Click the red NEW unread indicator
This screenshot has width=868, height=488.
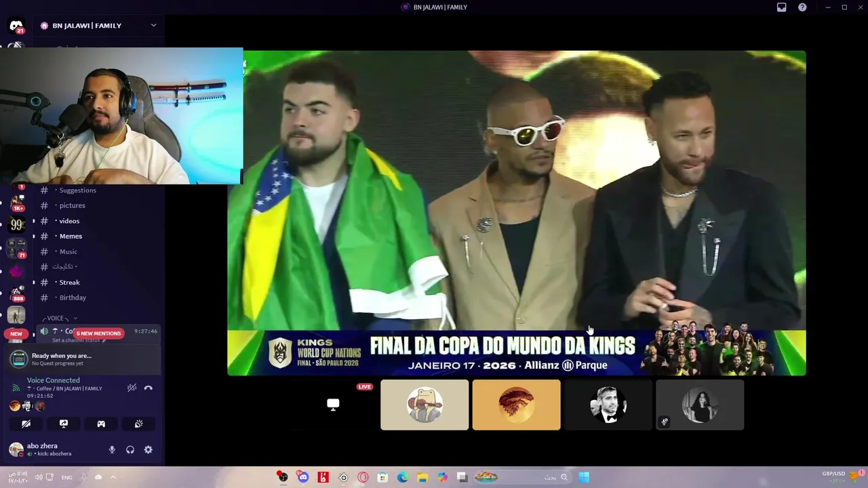[16, 333]
